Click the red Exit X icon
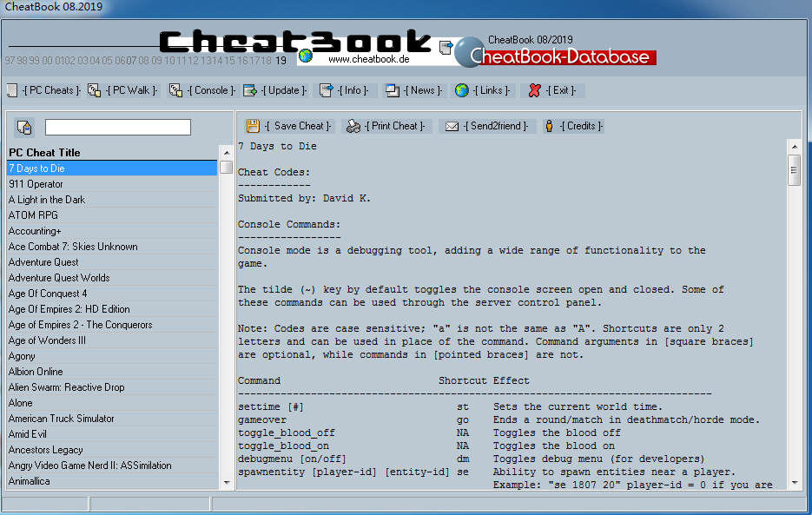This screenshot has width=812, height=515. (534, 90)
